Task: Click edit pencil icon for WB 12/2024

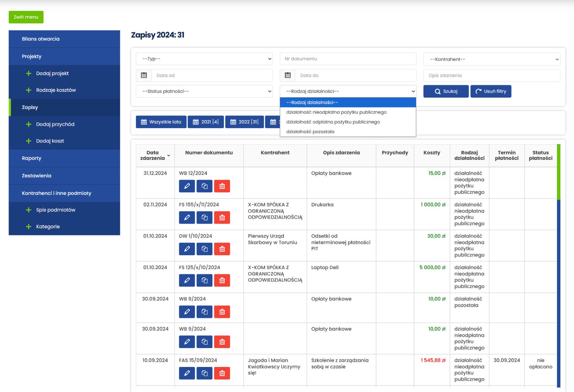Action: [x=187, y=186]
